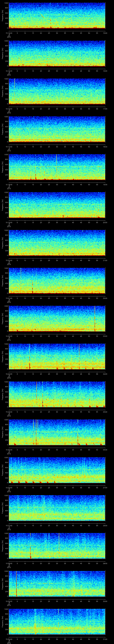Select the "15:22:00" start time label
The height and width of the screenshot is (644, 114).
pyautogui.click(x=9, y=336)
